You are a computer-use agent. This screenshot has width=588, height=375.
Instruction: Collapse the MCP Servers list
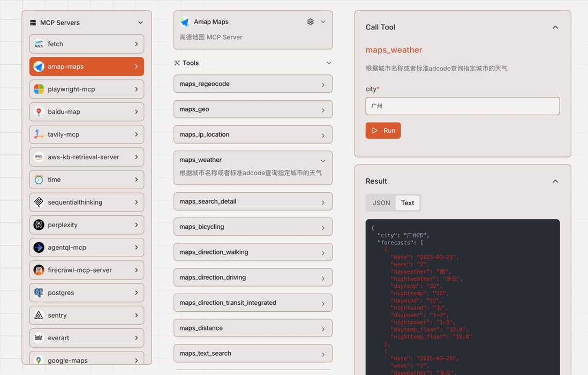point(140,22)
